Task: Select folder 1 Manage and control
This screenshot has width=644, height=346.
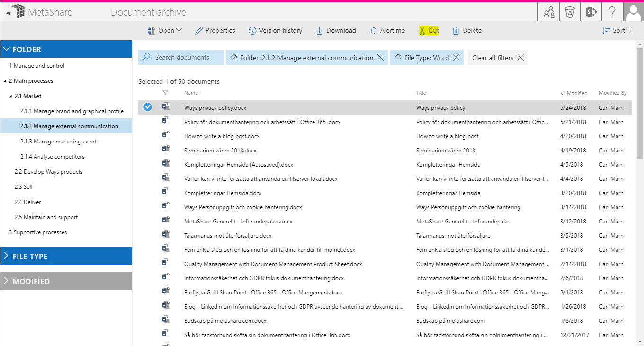Action: 36,66
